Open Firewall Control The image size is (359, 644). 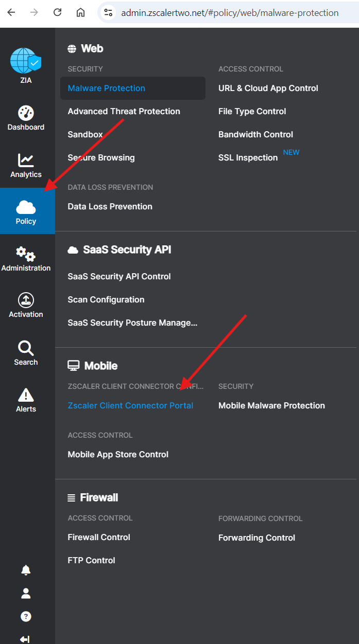99,537
